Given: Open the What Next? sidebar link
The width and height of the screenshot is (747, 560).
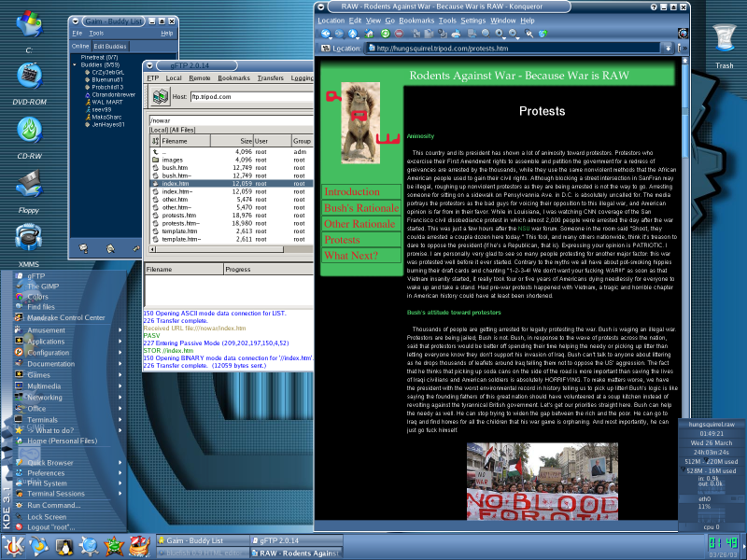Looking at the screenshot, I should coord(361,256).
